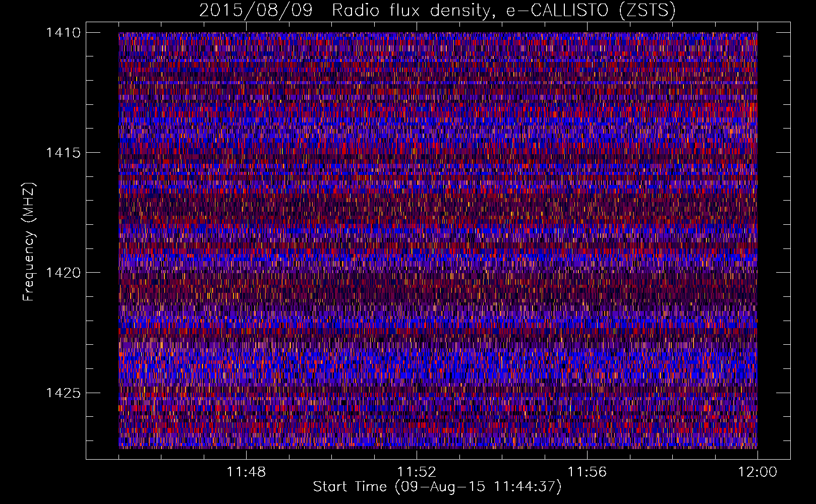The width and height of the screenshot is (816, 504).
Task: Click the 11:56 time axis label
Action: pyautogui.click(x=587, y=472)
